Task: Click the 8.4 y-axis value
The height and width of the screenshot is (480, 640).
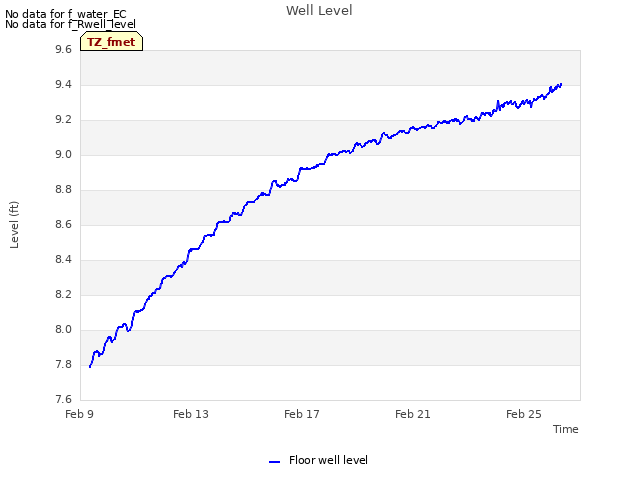Action: [63, 260]
